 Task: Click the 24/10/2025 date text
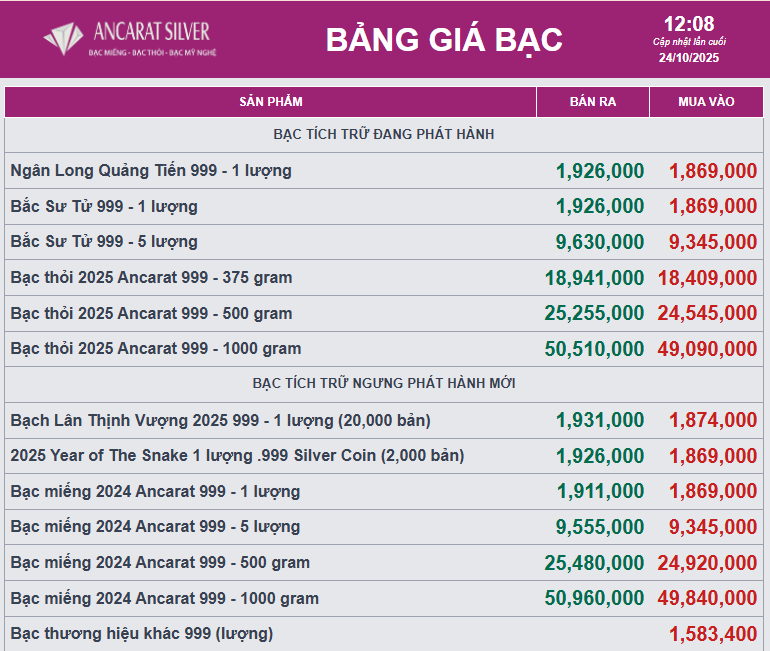(689, 57)
